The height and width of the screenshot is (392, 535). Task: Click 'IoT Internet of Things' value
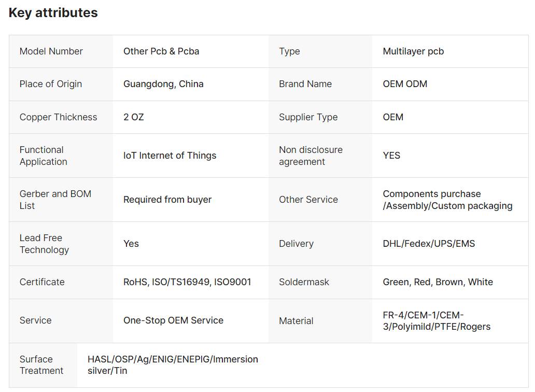(170, 156)
